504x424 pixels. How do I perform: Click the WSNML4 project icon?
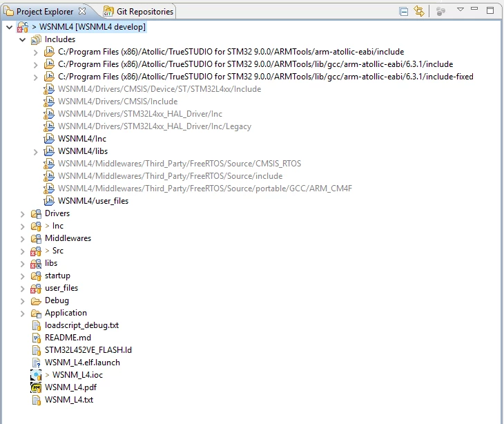pyautogui.click(x=23, y=27)
